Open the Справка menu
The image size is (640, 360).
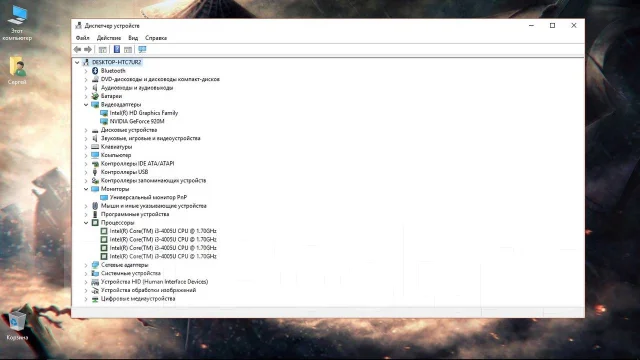156,38
